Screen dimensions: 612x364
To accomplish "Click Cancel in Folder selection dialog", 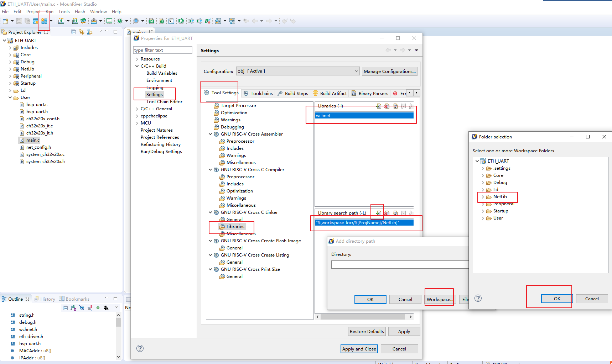I will tap(592, 299).
